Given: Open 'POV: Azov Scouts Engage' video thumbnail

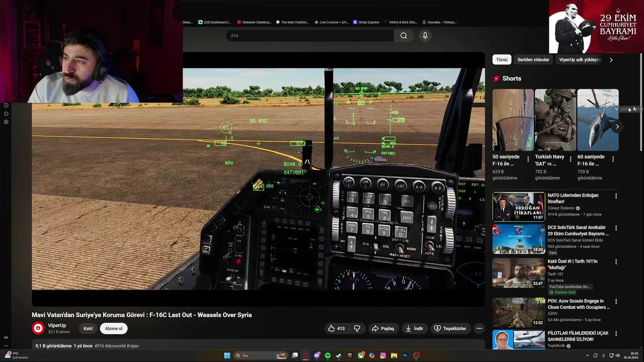Looking at the screenshot, I should click(x=519, y=312).
